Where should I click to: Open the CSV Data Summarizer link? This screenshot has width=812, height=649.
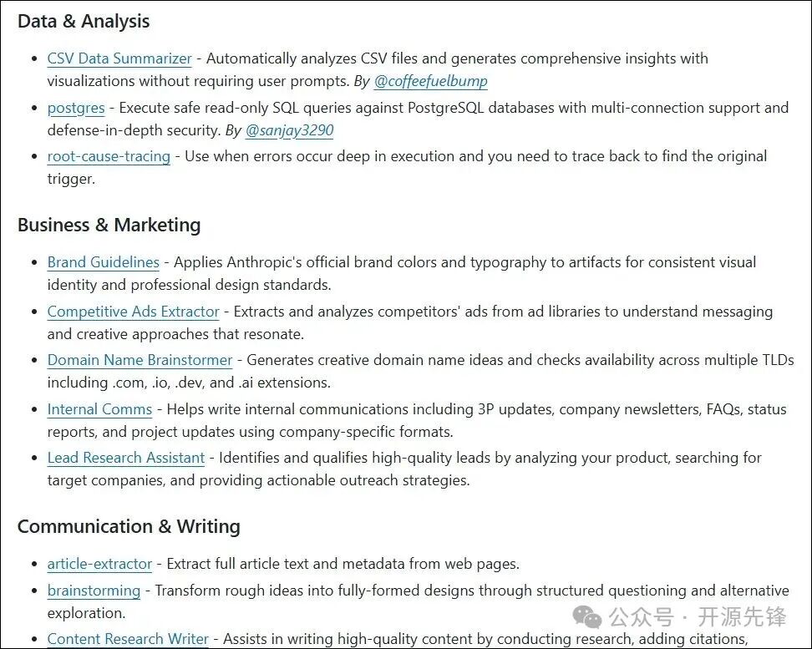(119, 58)
